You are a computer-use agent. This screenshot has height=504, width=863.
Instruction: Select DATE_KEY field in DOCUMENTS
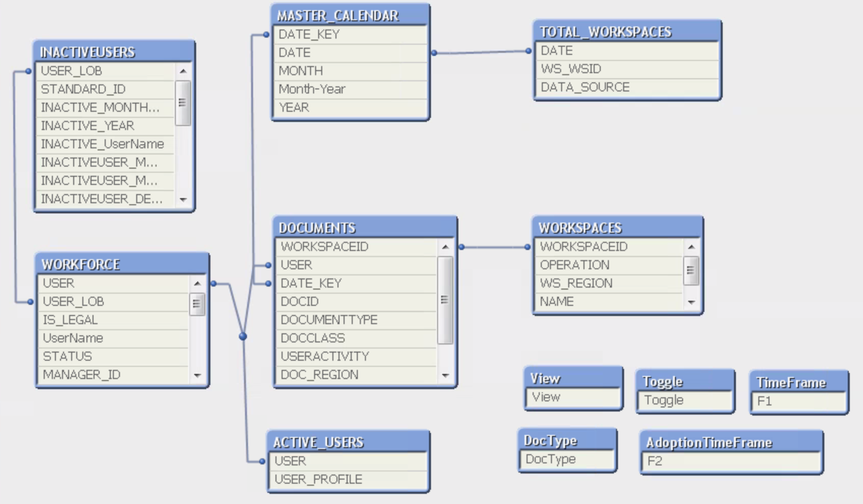(x=357, y=283)
